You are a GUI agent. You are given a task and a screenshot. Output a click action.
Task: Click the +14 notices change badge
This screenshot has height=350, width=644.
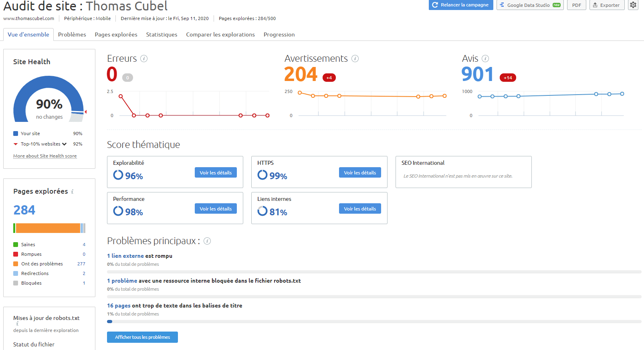click(508, 78)
